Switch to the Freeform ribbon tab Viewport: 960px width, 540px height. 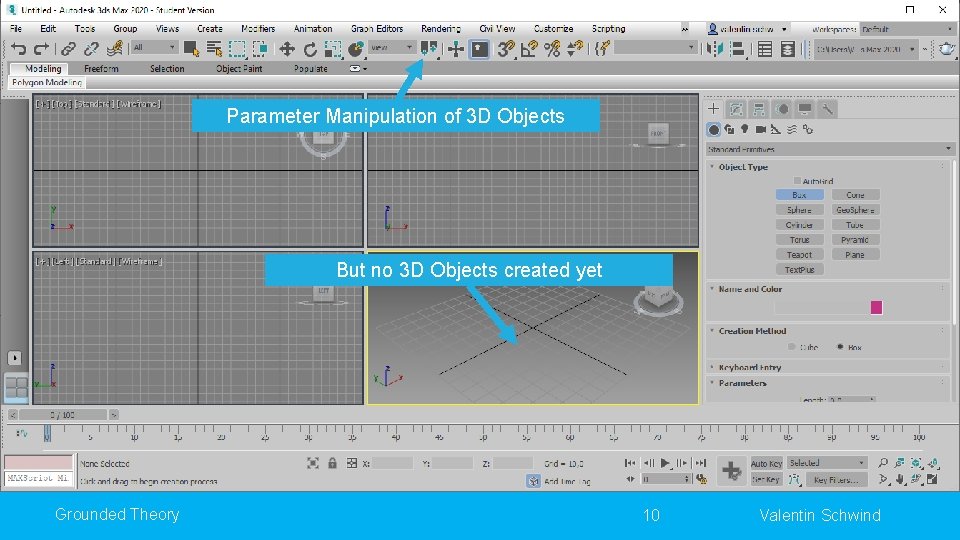pyautogui.click(x=101, y=69)
